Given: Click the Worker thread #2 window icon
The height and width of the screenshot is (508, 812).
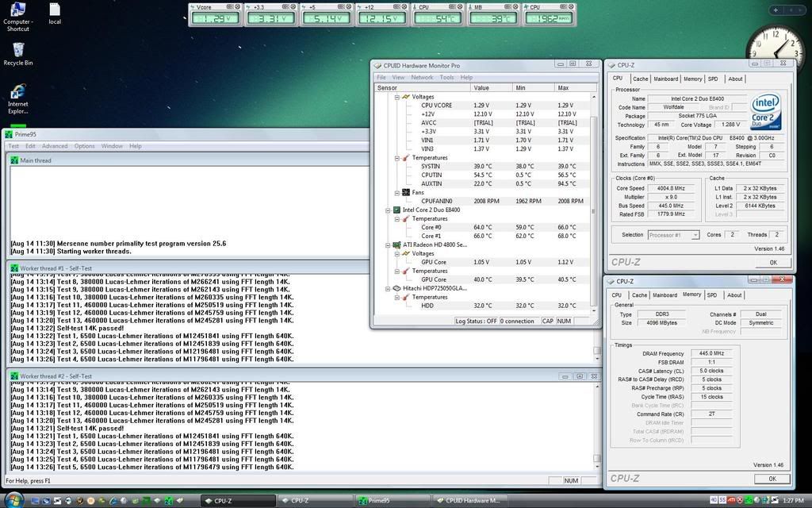Looking at the screenshot, I should (14, 375).
